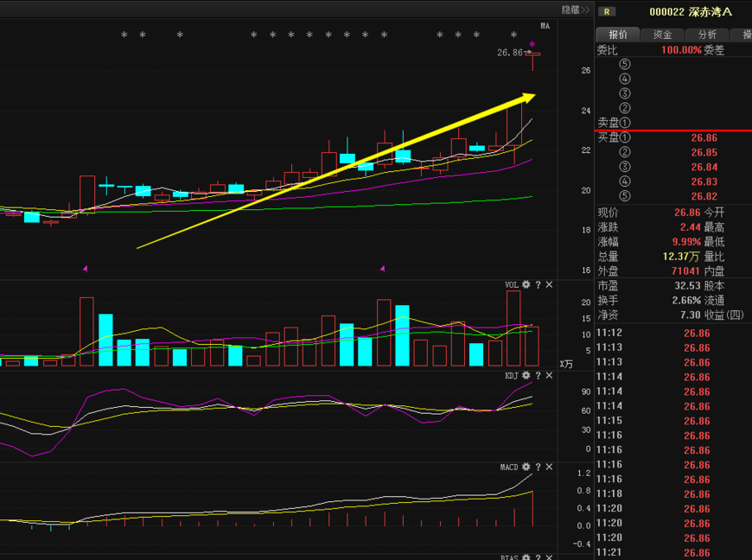
Task: Click the 隐藏>> button to hide the side panel
Action: point(575,10)
